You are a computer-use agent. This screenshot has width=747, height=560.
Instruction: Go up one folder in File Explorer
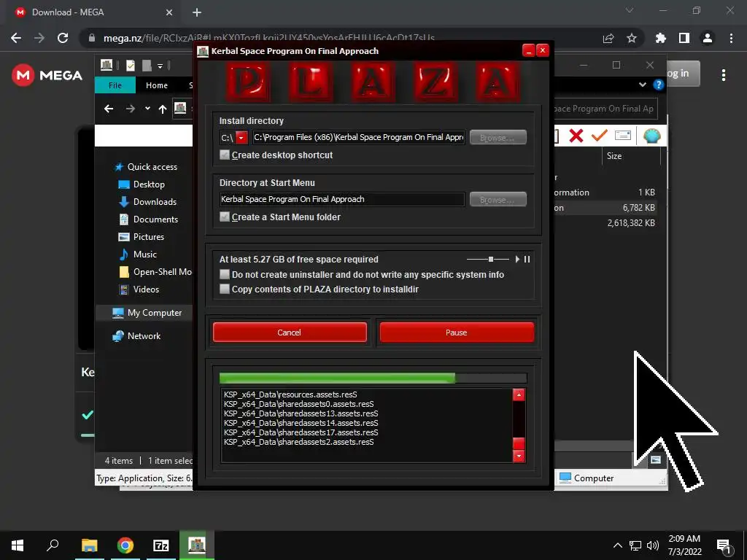(x=163, y=109)
